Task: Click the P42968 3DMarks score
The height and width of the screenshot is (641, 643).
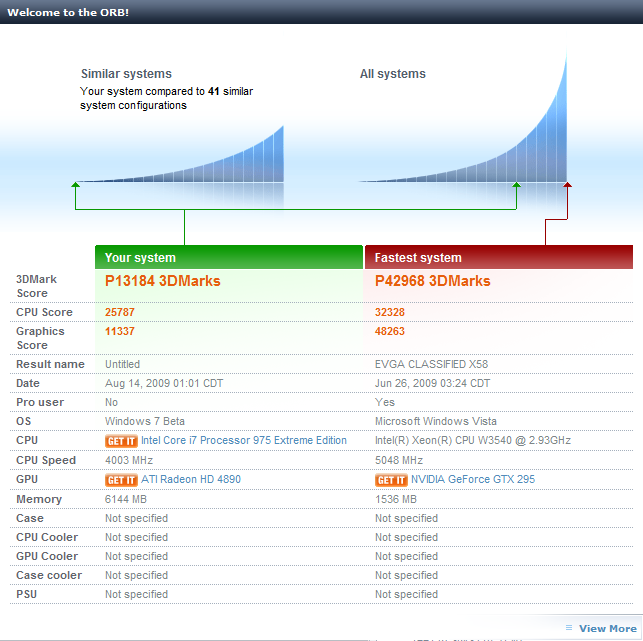Action: click(x=433, y=281)
